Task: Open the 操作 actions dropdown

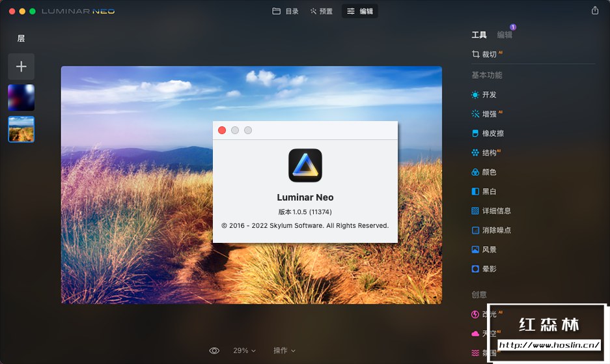Action: click(284, 351)
